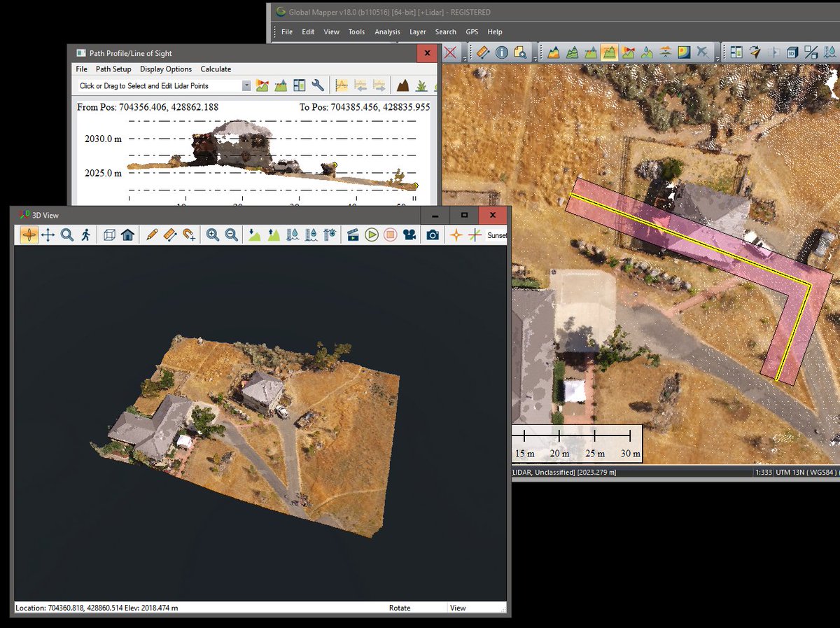Open the lidar point edit mode dropdown
This screenshot has height=628, width=840.
point(246,85)
